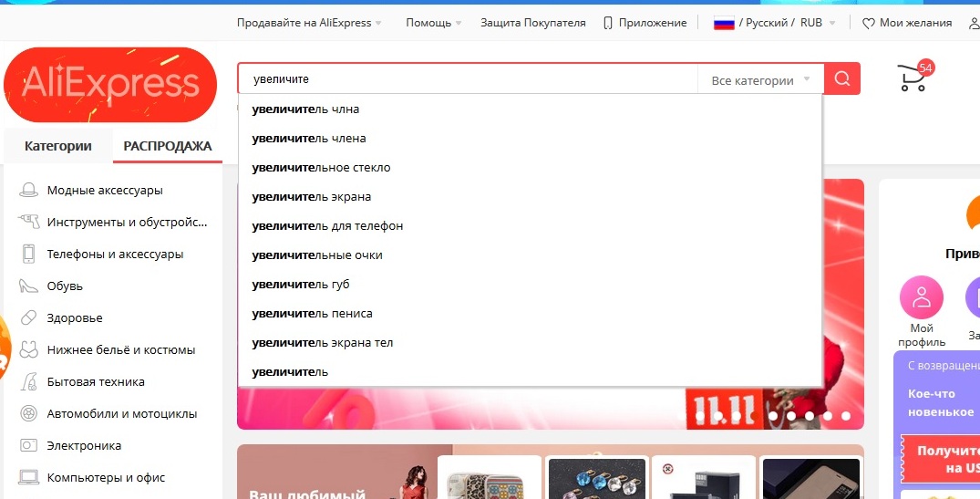Click in the search input field
This screenshot has height=499, width=980.
(468, 79)
